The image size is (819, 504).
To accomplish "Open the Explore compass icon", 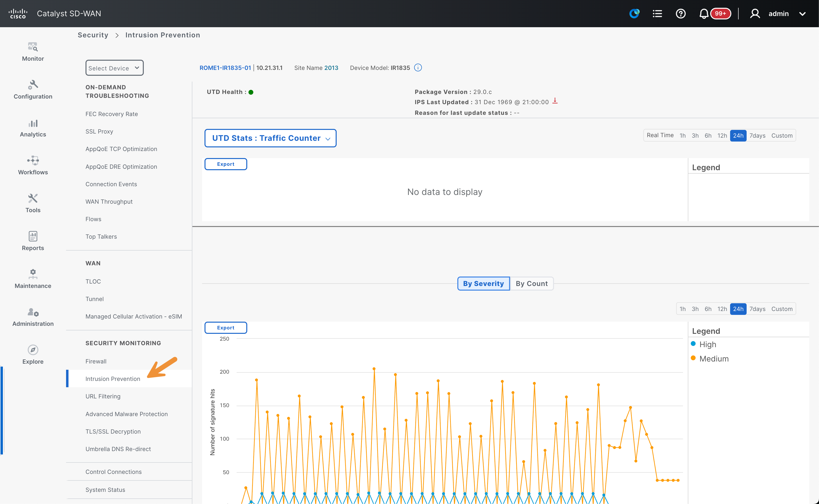I will pos(33,350).
